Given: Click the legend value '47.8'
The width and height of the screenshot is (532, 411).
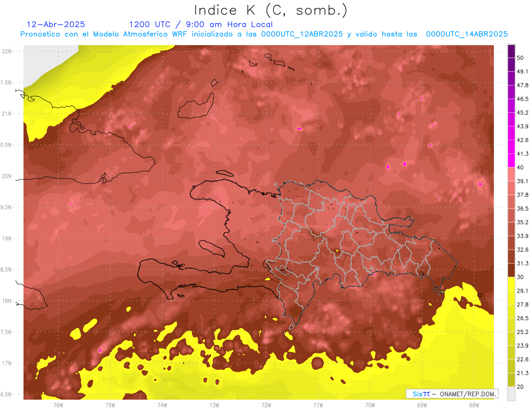Looking at the screenshot, I should (x=522, y=85).
